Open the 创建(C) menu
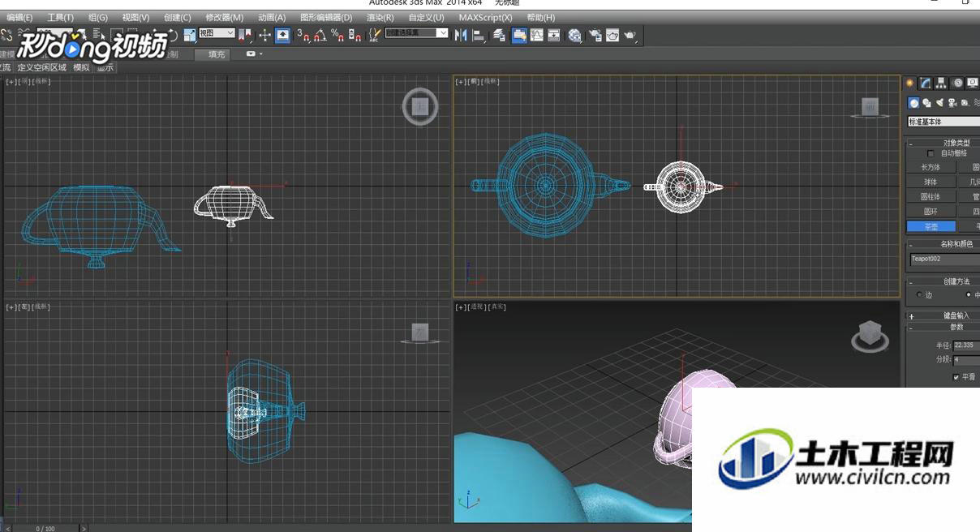The height and width of the screenshot is (532, 980). click(x=178, y=18)
